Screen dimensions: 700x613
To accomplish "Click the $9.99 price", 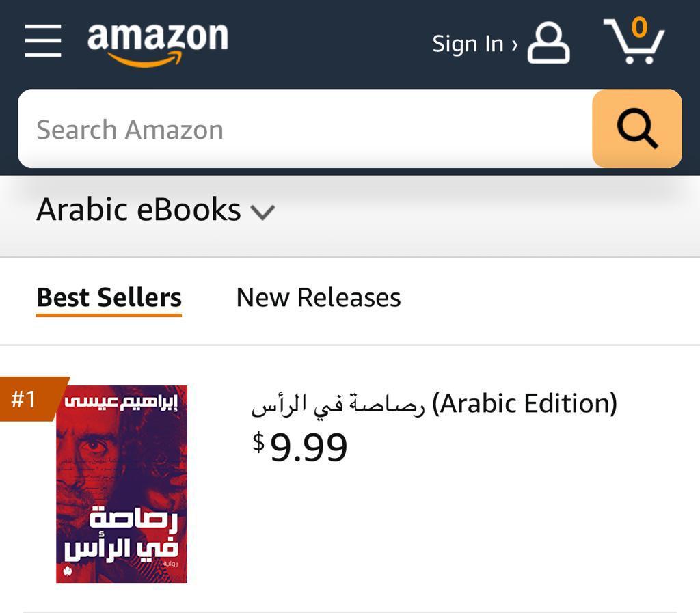I will point(301,447).
